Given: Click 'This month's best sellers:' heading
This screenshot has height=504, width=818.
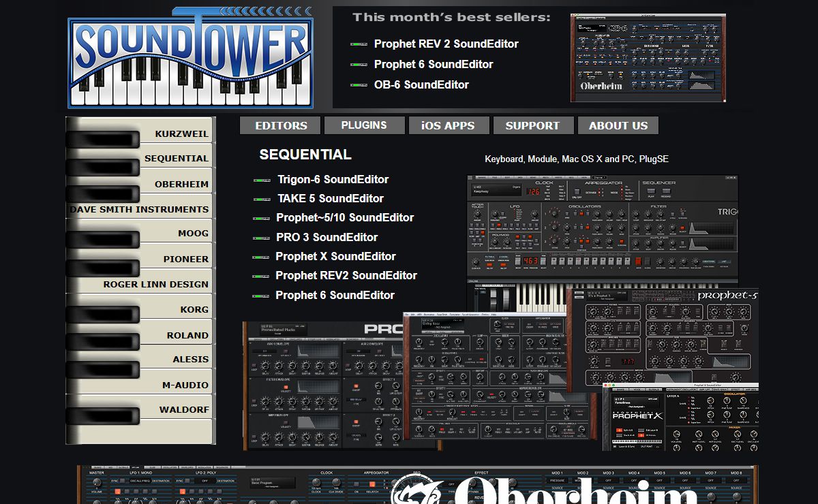Looking at the screenshot, I should pyautogui.click(x=451, y=18).
